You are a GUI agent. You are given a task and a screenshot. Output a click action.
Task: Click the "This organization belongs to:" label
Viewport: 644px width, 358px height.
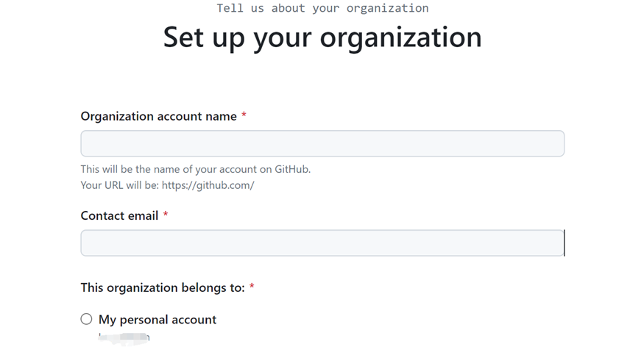coord(162,287)
